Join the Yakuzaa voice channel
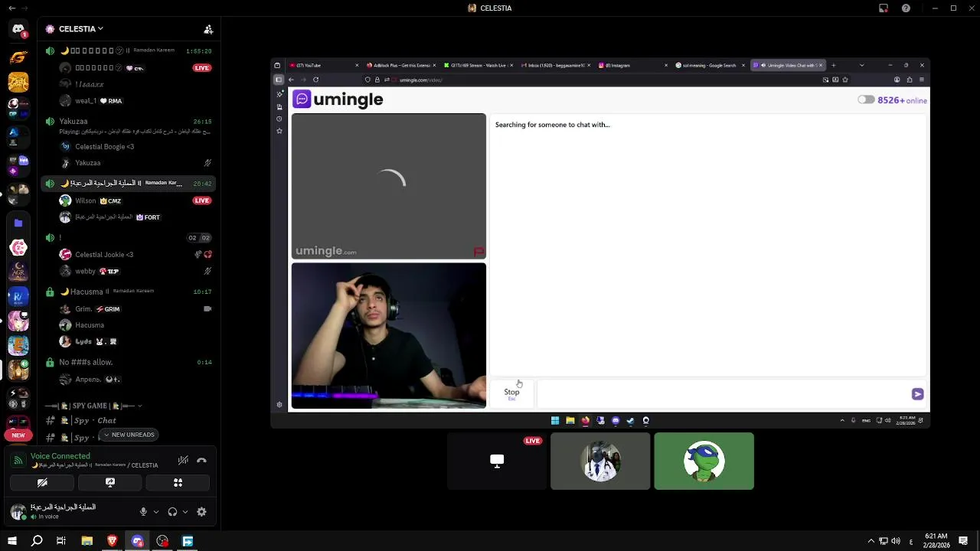Viewport: 980px width, 551px height. tap(73, 121)
